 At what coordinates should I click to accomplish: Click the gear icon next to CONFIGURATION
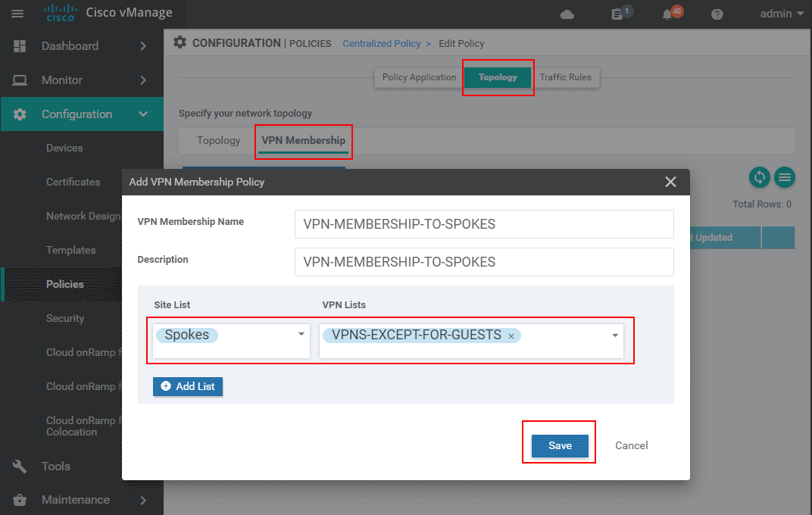coord(180,42)
